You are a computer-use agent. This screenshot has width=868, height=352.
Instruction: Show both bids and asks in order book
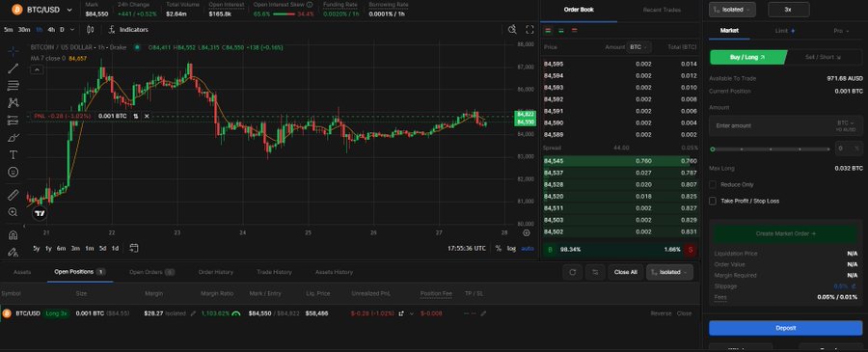point(549,31)
